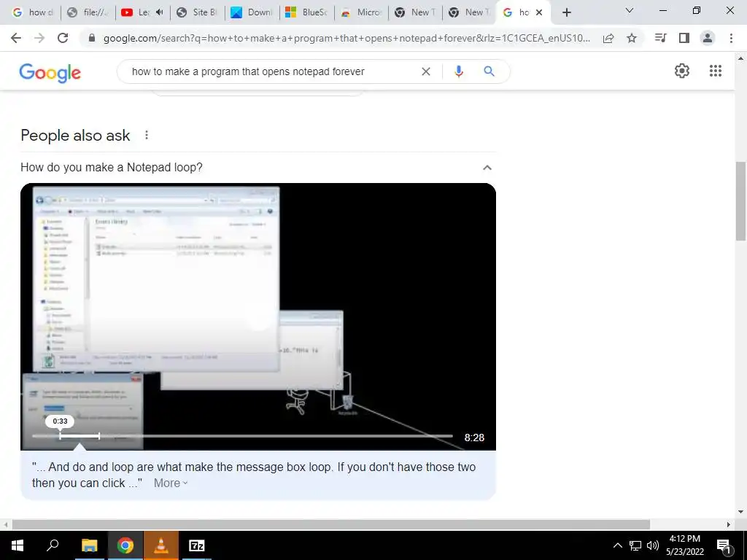Start voice search with microphone icon
This screenshot has height=560, width=747.
tap(459, 71)
